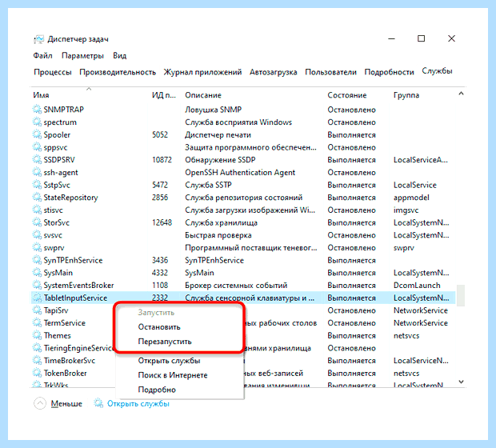
Task: Choose Подробно in the context menu
Action: tap(157, 390)
